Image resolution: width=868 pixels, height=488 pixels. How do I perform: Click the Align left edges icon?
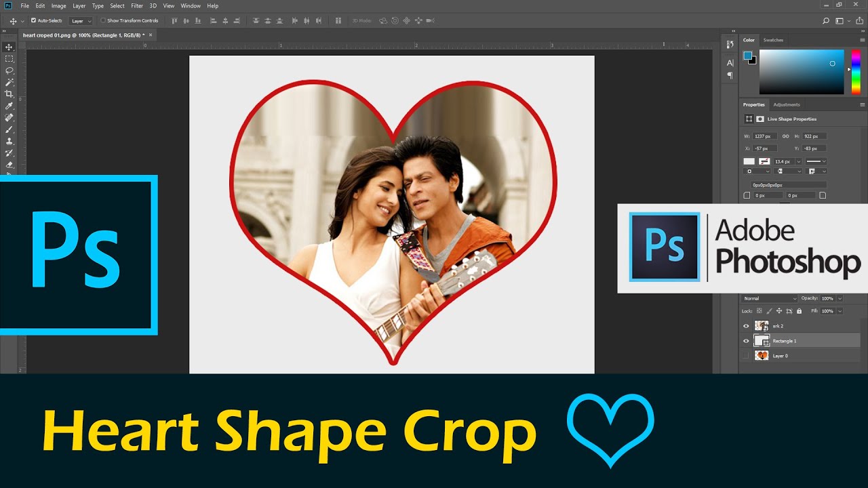coord(213,21)
